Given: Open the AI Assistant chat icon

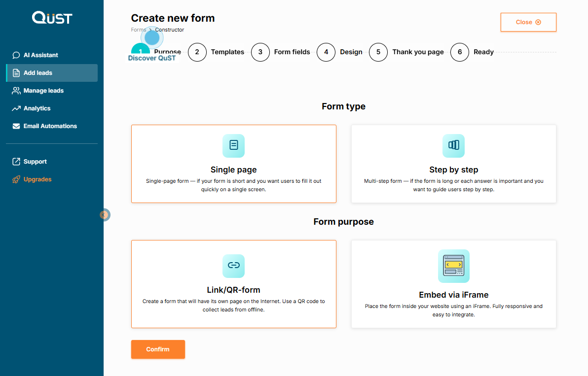Looking at the screenshot, I should [x=16, y=55].
